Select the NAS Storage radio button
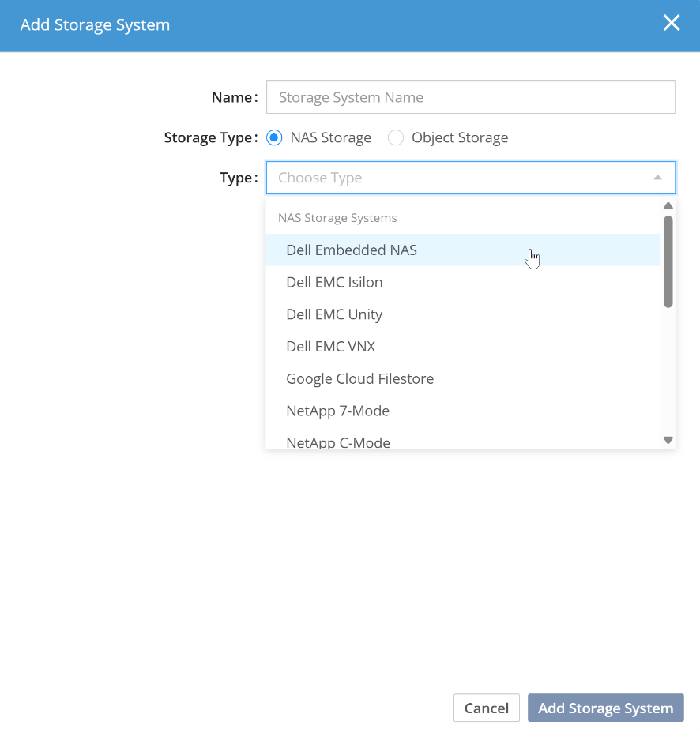The height and width of the screenshot is (729, 700). [274, 137]
